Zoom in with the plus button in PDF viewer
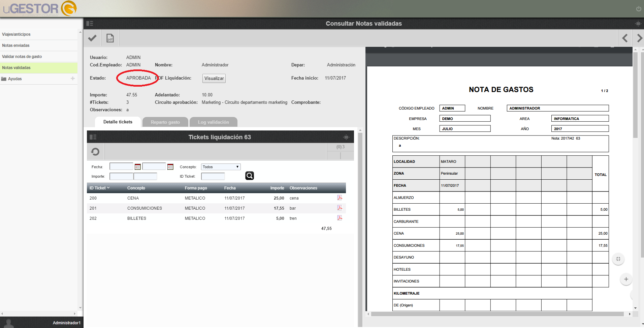644x328 pixels. [626, 279]
